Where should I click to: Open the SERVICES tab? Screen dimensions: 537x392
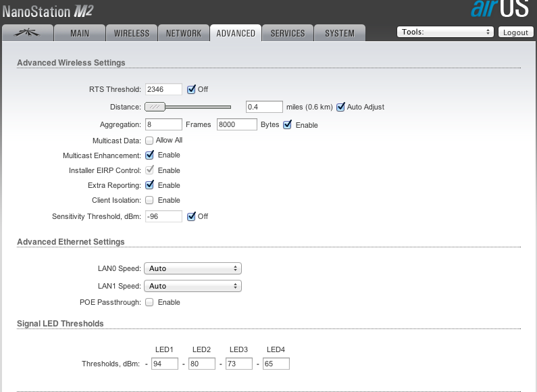pyautogui.click(x=288, y=33)
